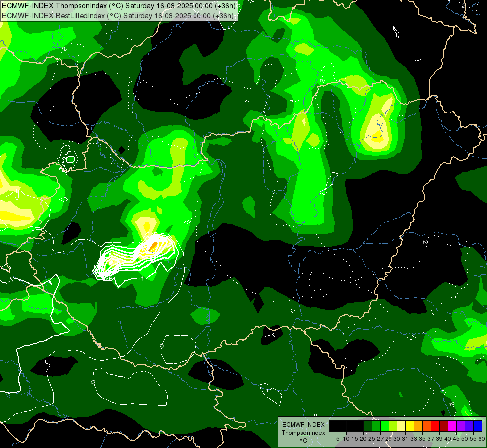This screenshot has width=487, height=448.
Task: Click the legend tick value 20
Action: coord(363,439)
